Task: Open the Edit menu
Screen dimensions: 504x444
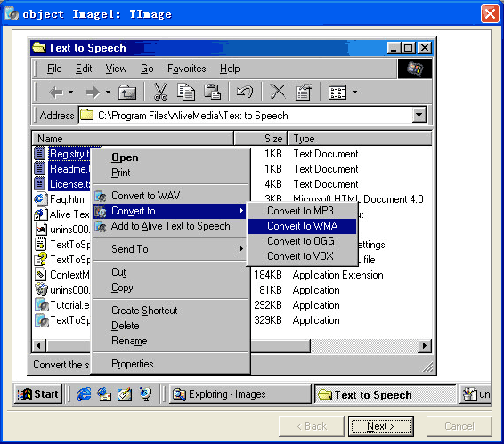Action: click(84, 69)
